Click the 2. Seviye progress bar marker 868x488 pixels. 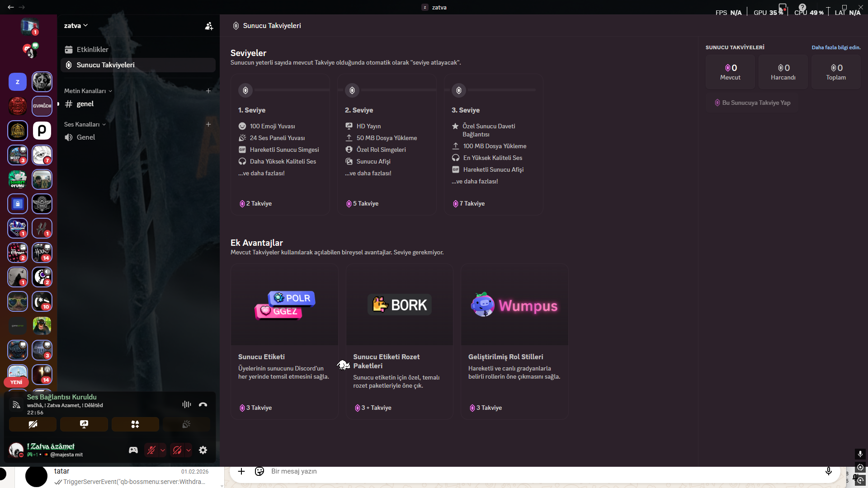point(352,90)
